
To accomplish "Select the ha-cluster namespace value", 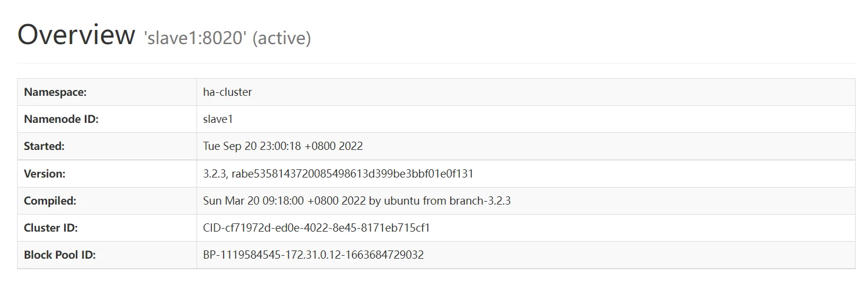I will click(x=227, y=92).
